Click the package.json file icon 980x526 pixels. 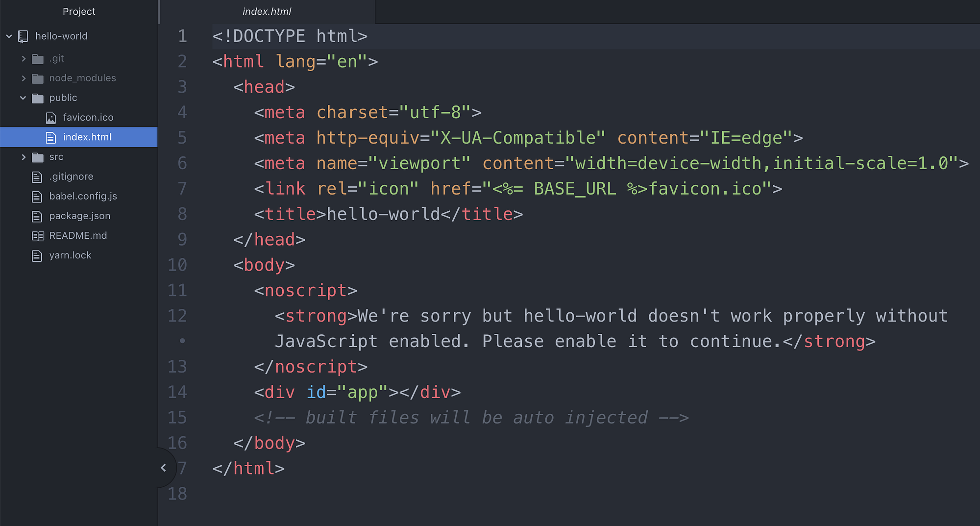[x=37, y=216]
